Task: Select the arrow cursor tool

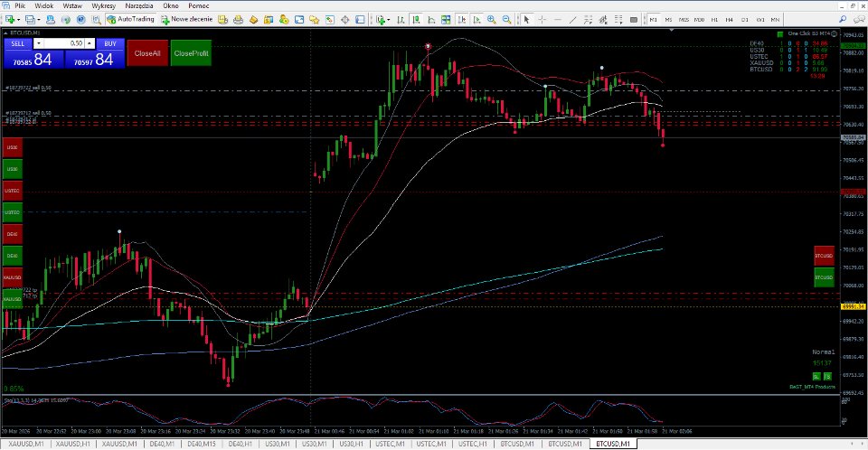Action: click(526, 19)
